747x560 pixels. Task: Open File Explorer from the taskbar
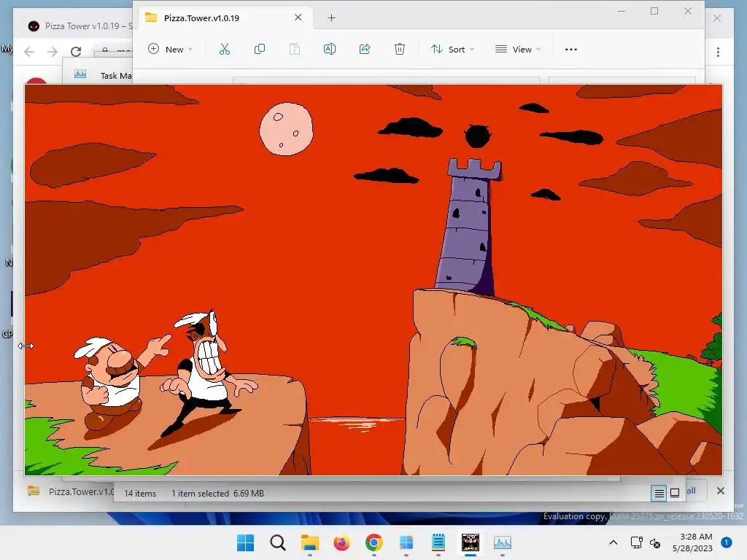tap(309, 542)
